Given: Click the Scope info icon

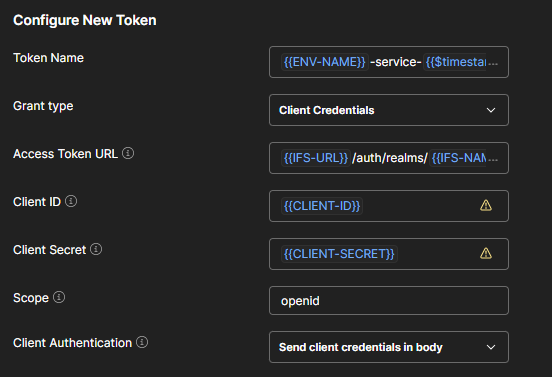Looking at the screenshot, I should click(59, 297).
